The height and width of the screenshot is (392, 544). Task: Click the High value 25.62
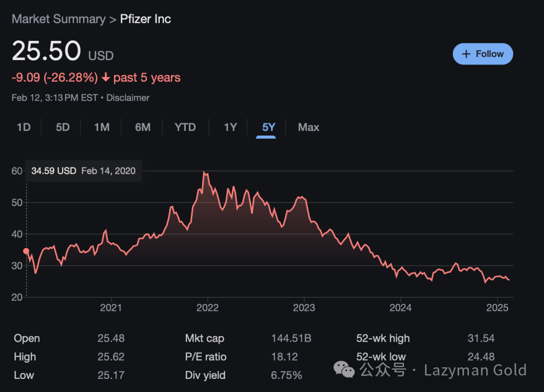pyautogui.click(x=111, y=357)
